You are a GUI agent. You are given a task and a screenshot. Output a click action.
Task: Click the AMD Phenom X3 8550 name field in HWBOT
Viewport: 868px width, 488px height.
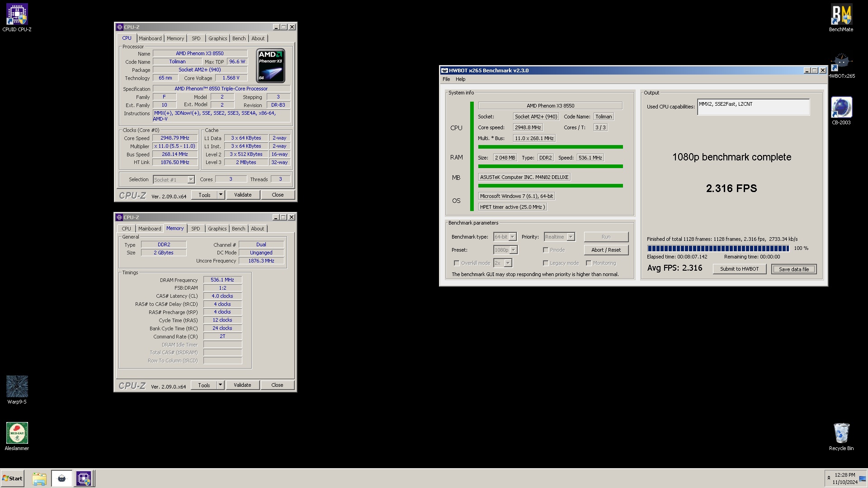(x=550, y=106)
